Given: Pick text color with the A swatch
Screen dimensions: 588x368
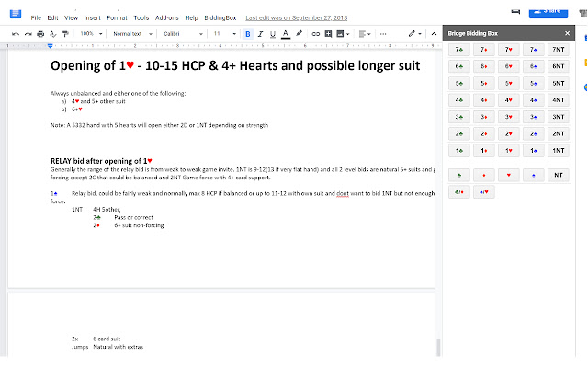Looking at the screenshot, I should coord(287,33).
